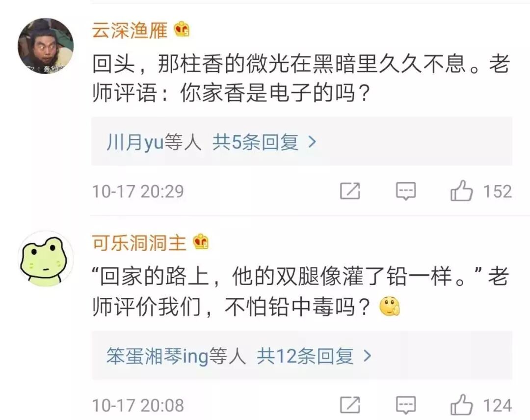Open reply bubble on 可乐洞洞主's comment
Image resolution: width=530 pixels, height=420 pixels.
(x=406, y=405)
